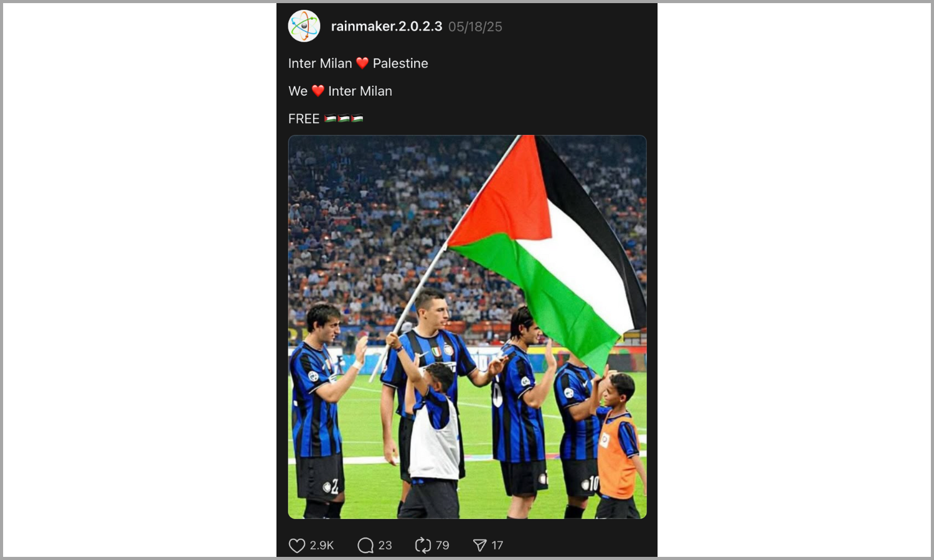Like the post with the heart icon
The height and width of the screenshot is (560, 934).
[x=297, y=546]
